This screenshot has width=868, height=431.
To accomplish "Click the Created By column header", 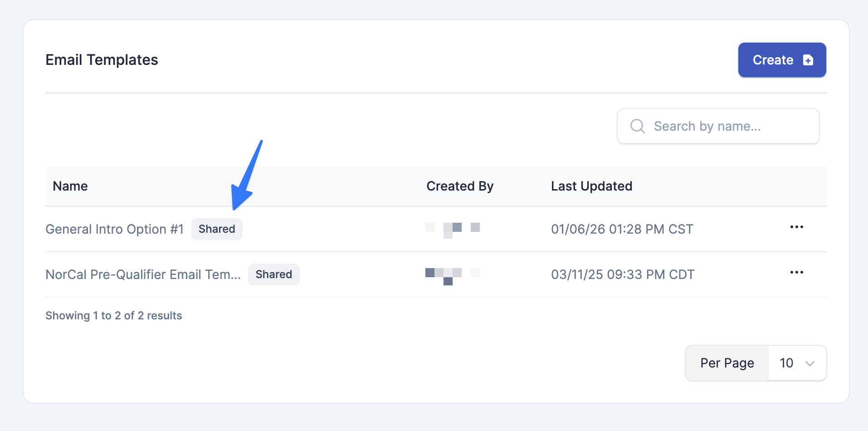I will 460,186.
